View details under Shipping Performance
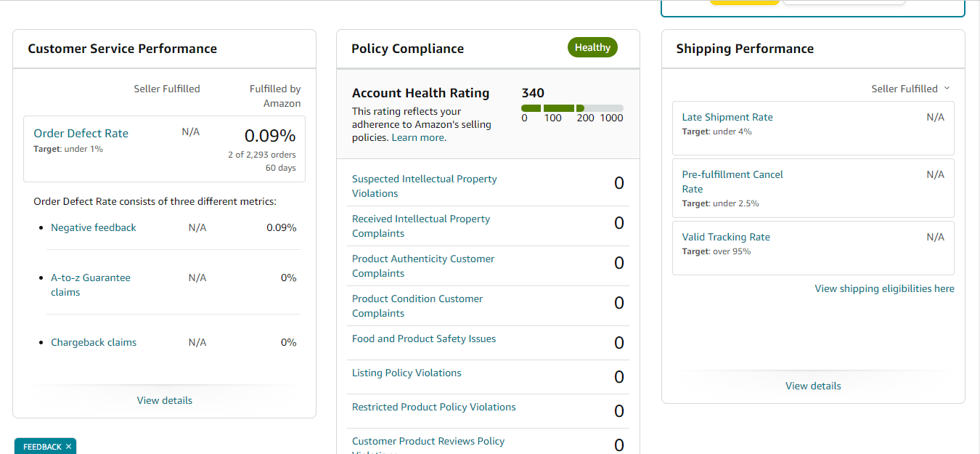Viewport: 980px width, 454px height. pyautogui.click(x=813, y=386)
